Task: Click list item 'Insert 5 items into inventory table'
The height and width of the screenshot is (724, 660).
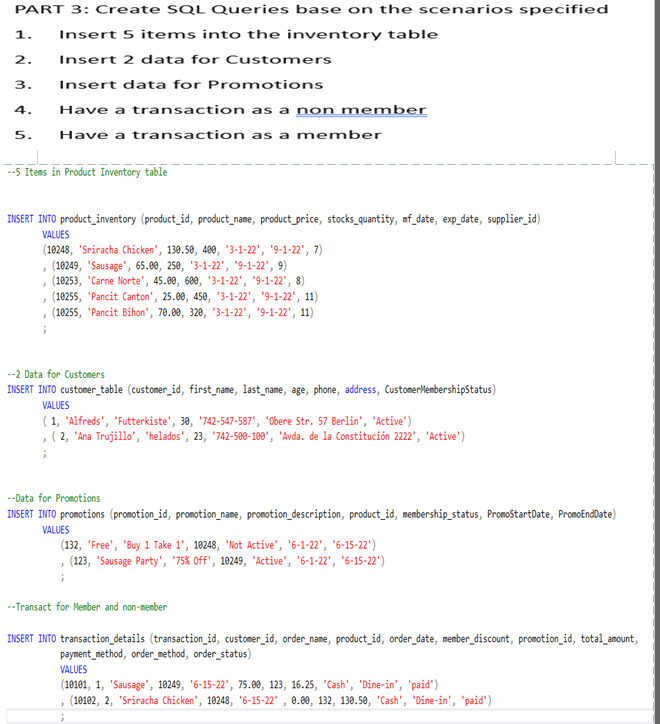Action: (x=248, y=34)
